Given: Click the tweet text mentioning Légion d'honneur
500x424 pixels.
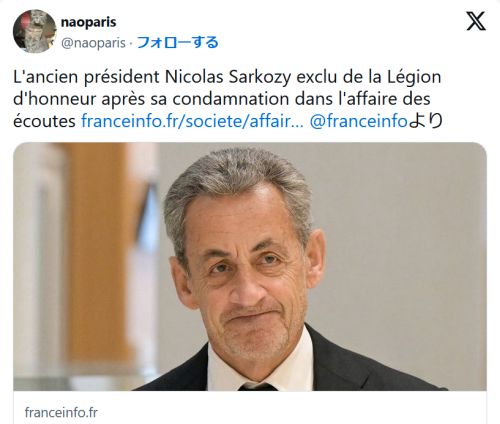Looking at the screenshot, I should 228,99.
